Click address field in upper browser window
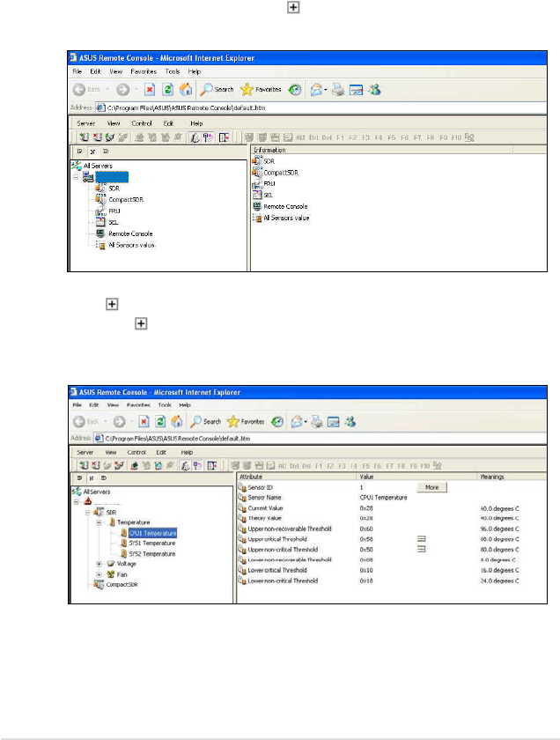 point(321,107)
